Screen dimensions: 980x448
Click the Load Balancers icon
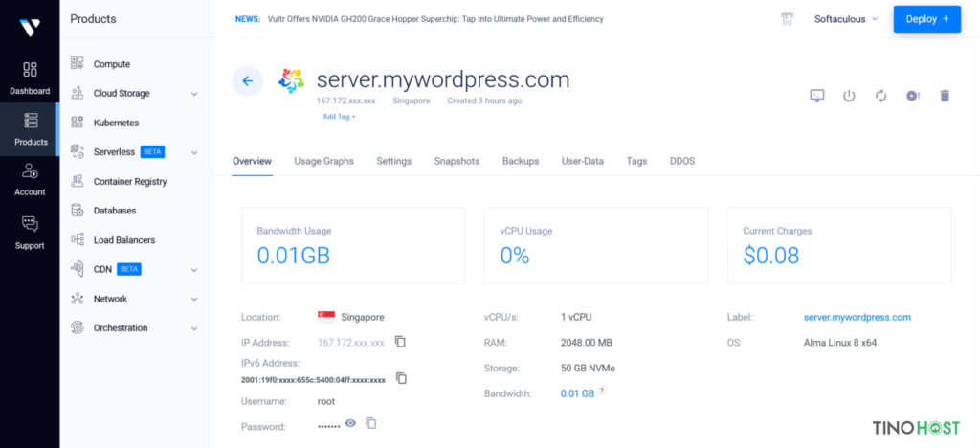click(x=77, y=240)
